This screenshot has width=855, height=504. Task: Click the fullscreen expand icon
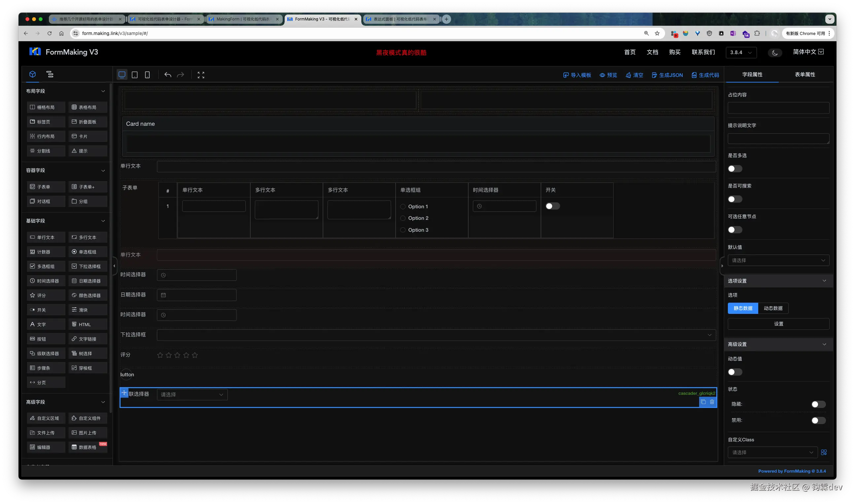tap(201, 75)
